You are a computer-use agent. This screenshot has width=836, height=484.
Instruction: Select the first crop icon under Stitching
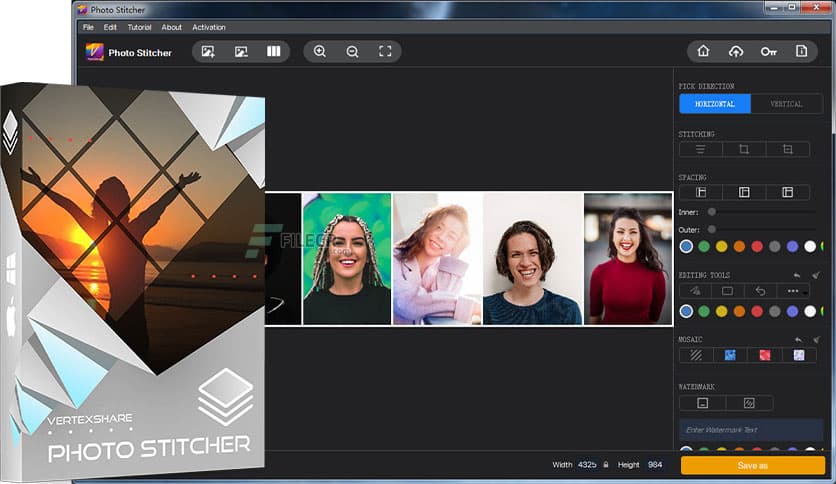[744, 149]
